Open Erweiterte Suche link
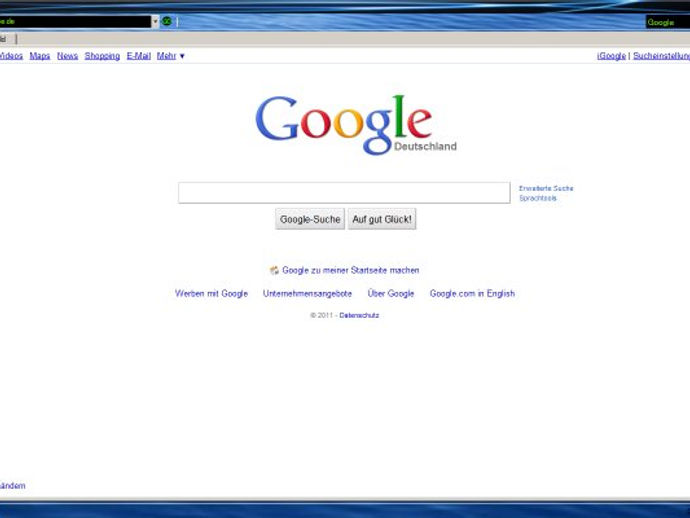 coord(546,188)
